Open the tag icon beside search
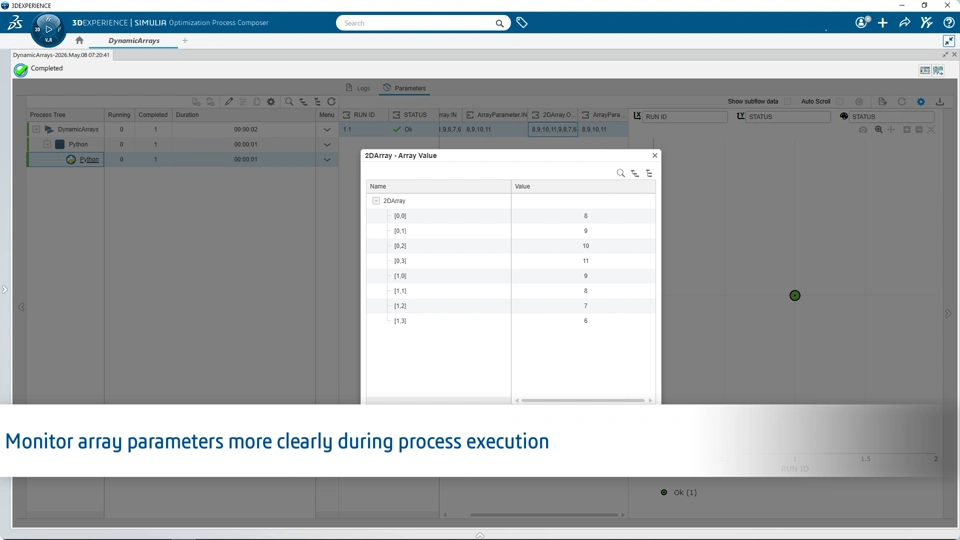Image resolution: width=960 pixels, height=540 pixels. point(522,23)
